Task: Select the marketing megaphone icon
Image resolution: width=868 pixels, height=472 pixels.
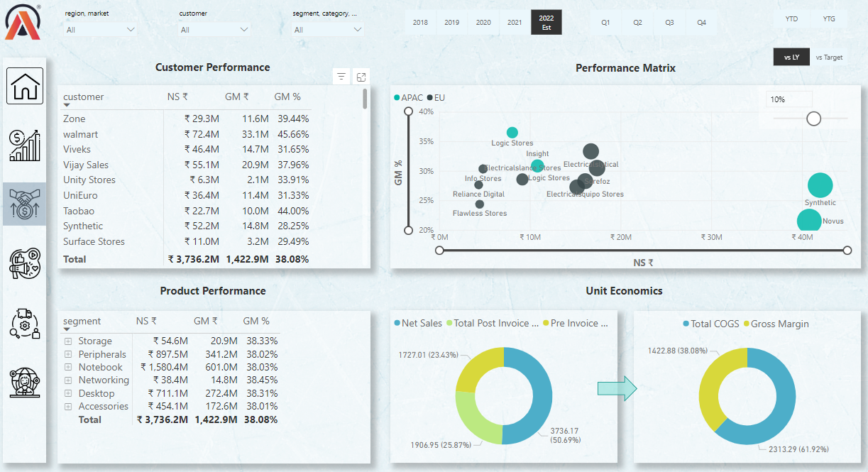Action: click(x=24, y=263)
